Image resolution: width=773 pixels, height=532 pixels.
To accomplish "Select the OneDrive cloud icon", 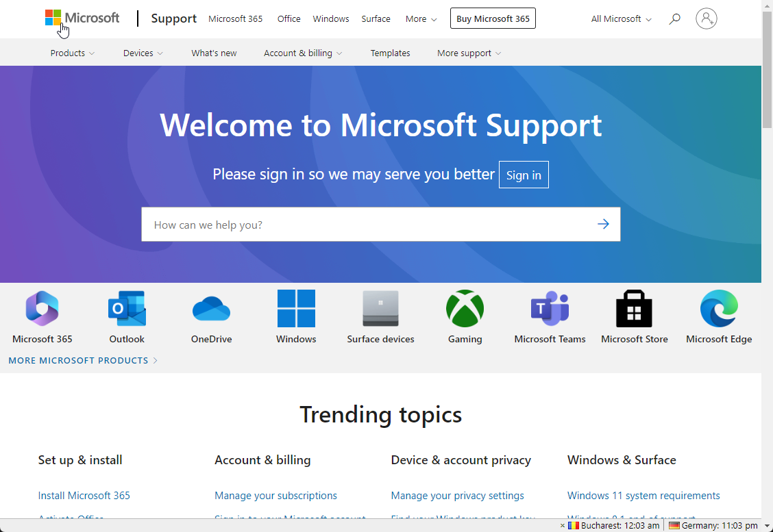I will (x=211, y=308).
